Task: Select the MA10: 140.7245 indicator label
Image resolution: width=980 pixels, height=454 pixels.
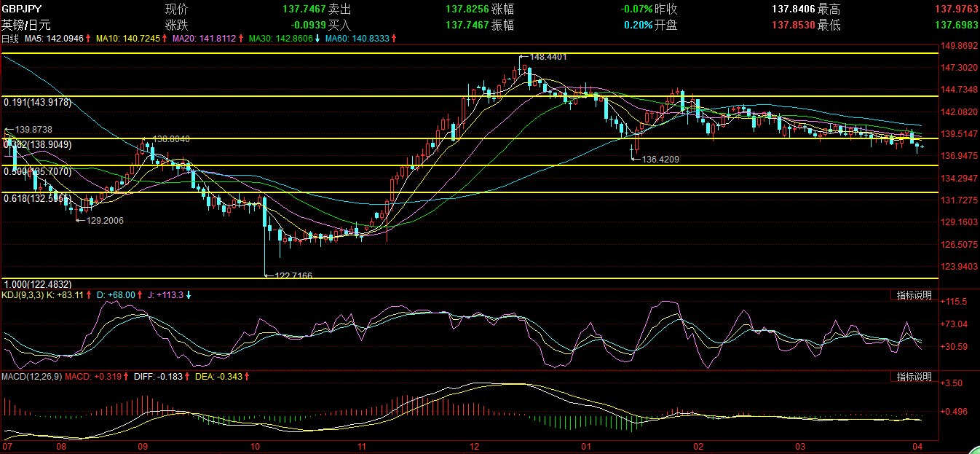Action: point(128,38)
